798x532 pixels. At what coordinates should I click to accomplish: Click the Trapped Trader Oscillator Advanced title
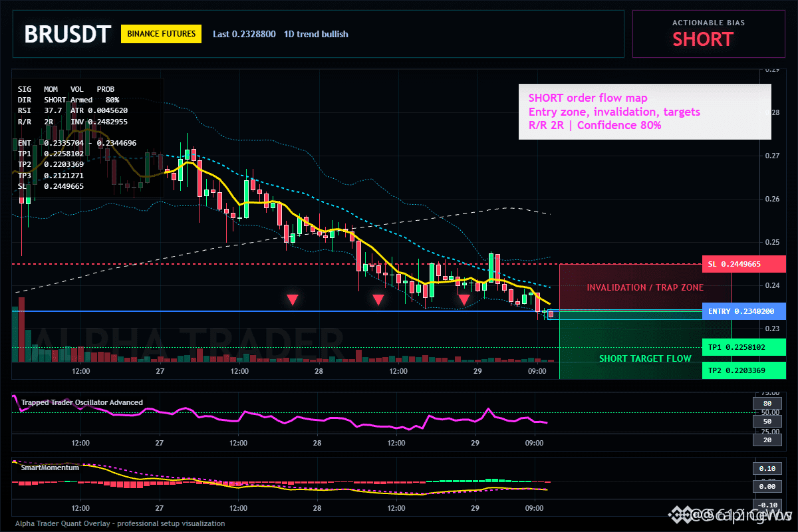coord(82,402)
